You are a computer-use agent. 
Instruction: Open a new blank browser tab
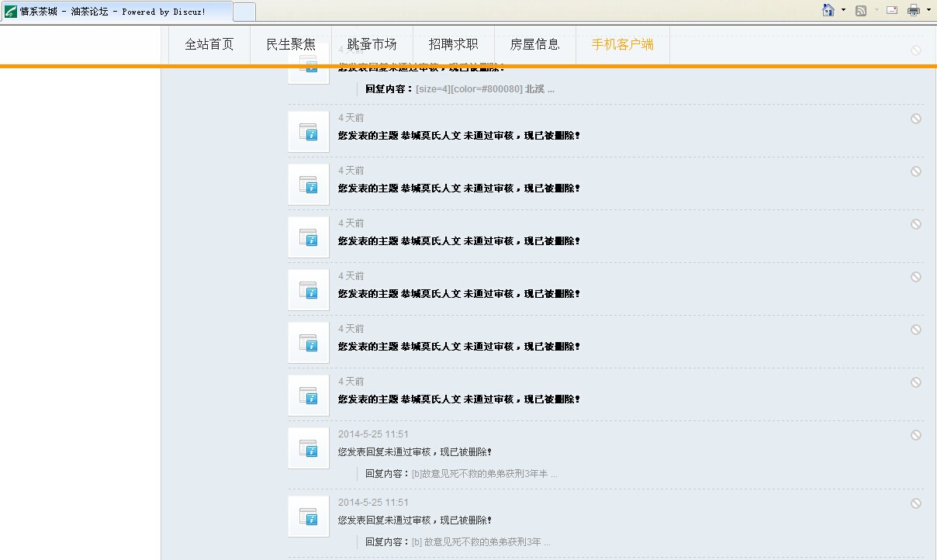(244, 10)
